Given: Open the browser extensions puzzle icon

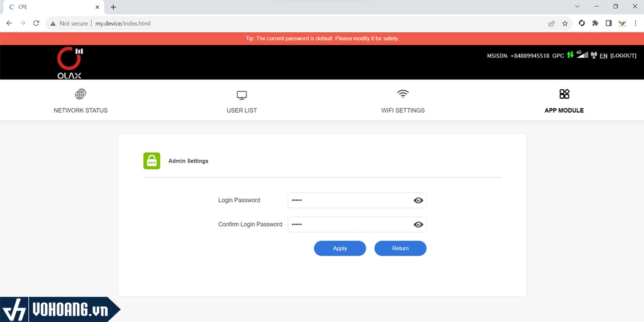Looking at the screenshot, I should 595,23.
